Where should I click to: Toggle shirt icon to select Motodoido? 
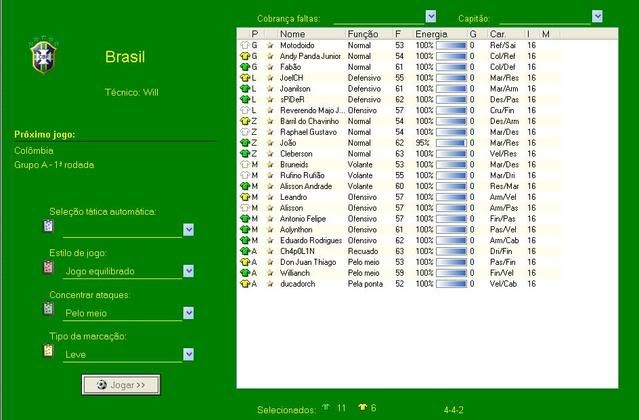coord(243,46)
